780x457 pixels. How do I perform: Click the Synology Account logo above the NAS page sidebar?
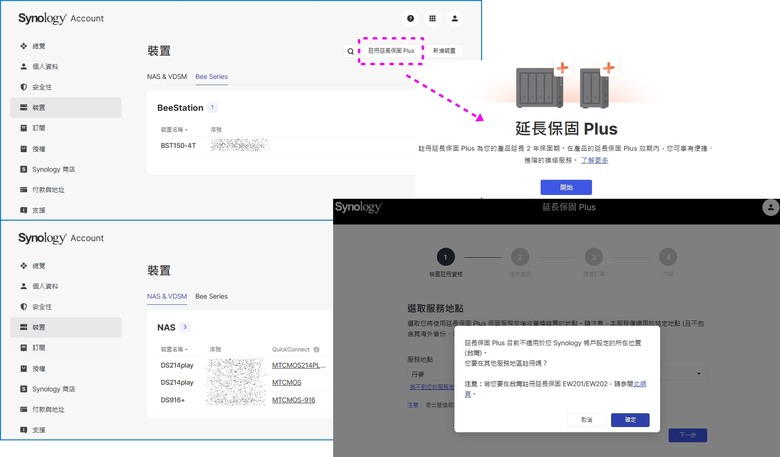point(61,238)
